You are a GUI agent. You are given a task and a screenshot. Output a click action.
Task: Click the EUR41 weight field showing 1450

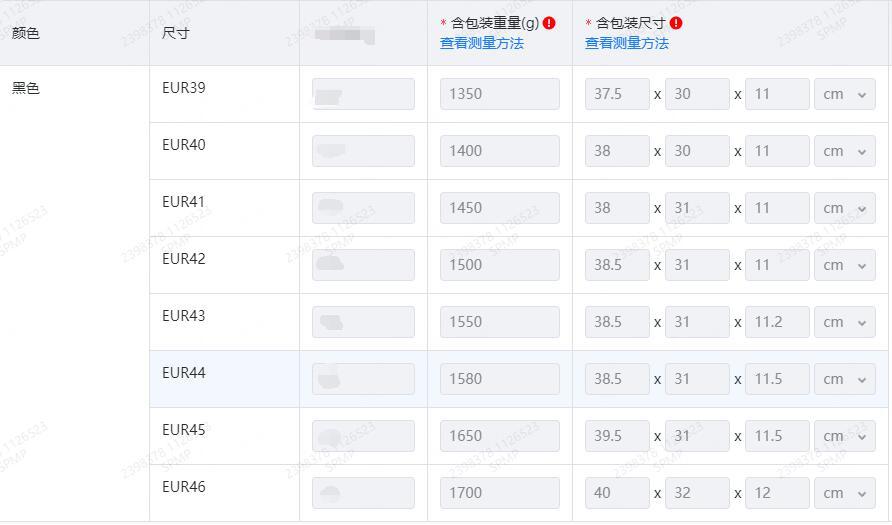[x=499, y=208]
